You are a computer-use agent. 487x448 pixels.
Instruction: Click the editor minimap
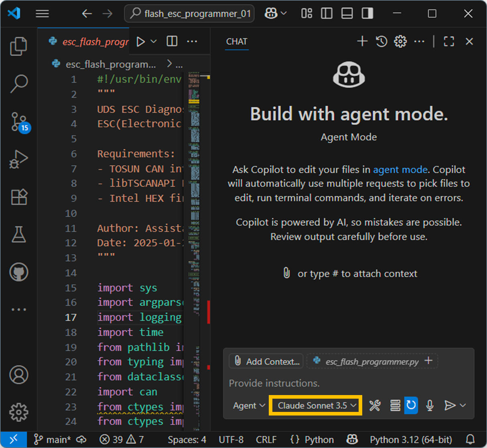(x=194, y=251)
